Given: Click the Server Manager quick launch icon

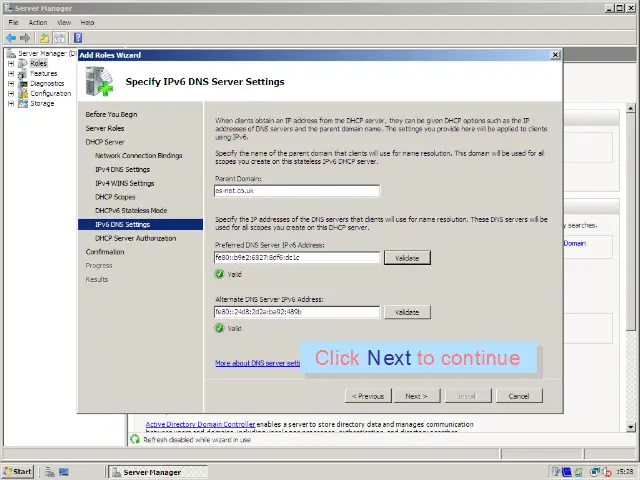Looking at the screenshot, I should click(x=50, y=472).
